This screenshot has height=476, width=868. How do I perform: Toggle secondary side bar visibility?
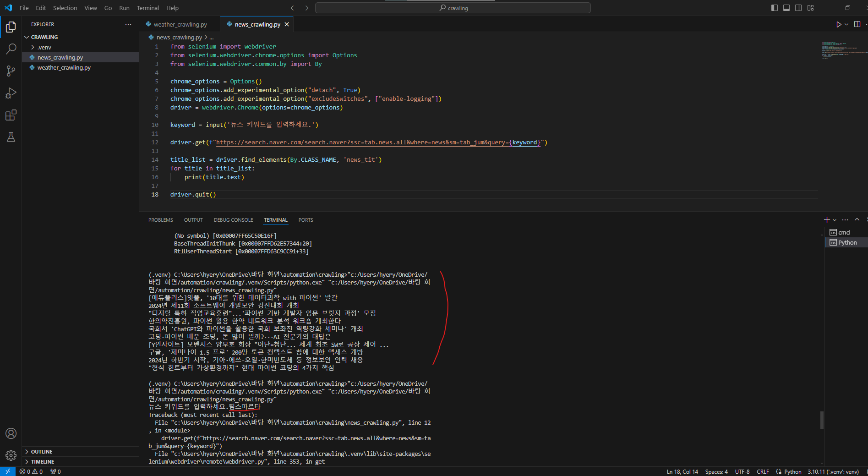tap(798, 8)
